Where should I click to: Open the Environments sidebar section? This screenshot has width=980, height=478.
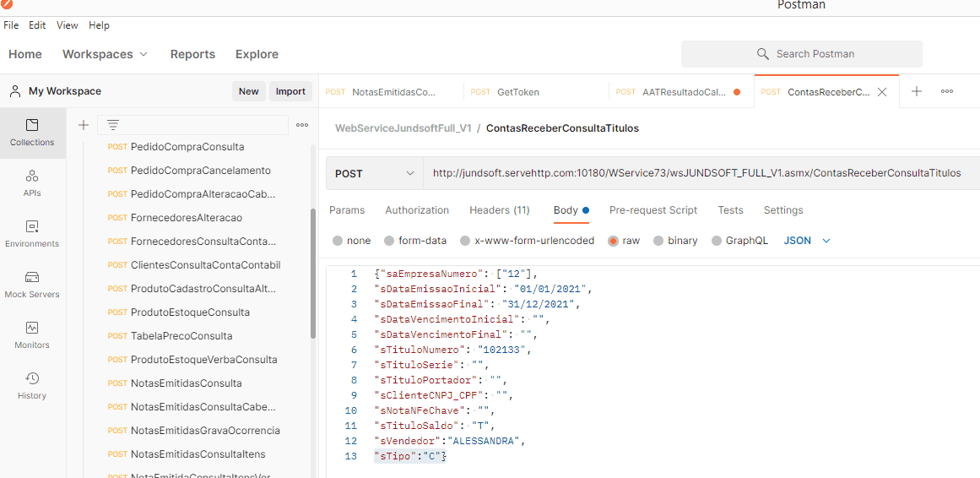point(32,234)
